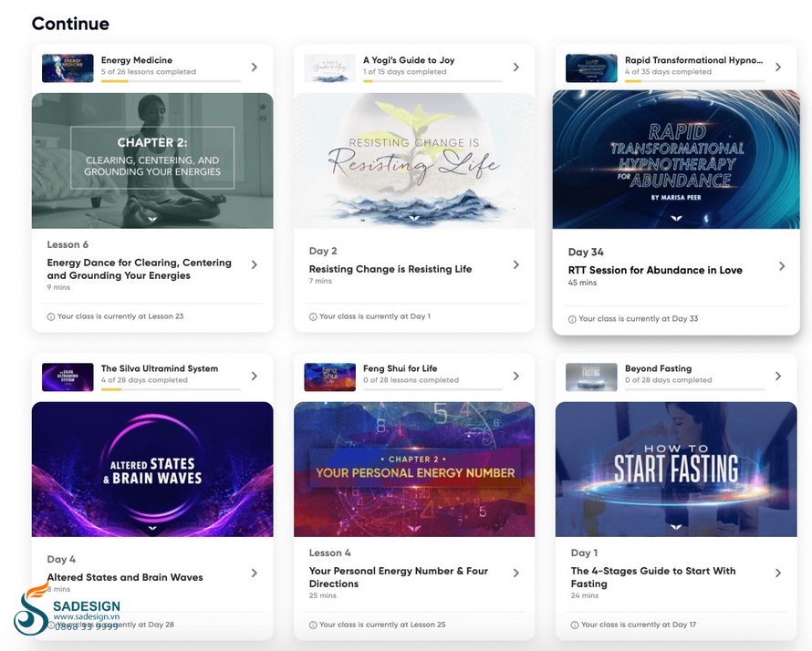This screenshot has height=651, width=812.
Task: Click chevron next to Energy Dance lesson title
Action: (x=255, y=265)
